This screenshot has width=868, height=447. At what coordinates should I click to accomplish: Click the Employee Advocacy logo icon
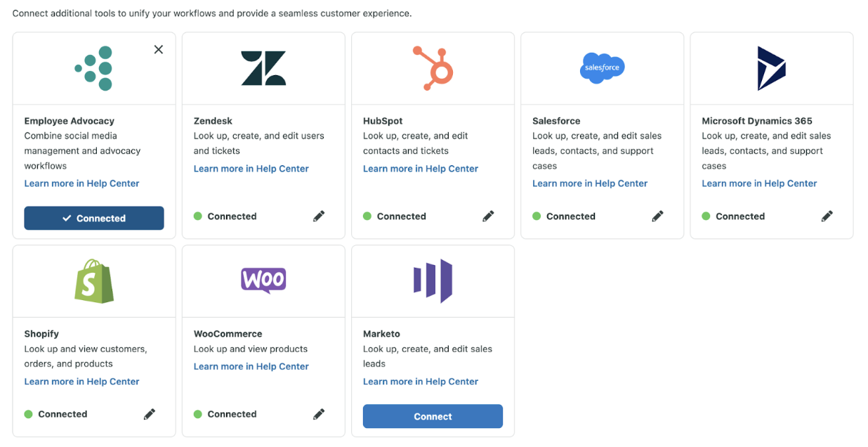tap(94, 68)
